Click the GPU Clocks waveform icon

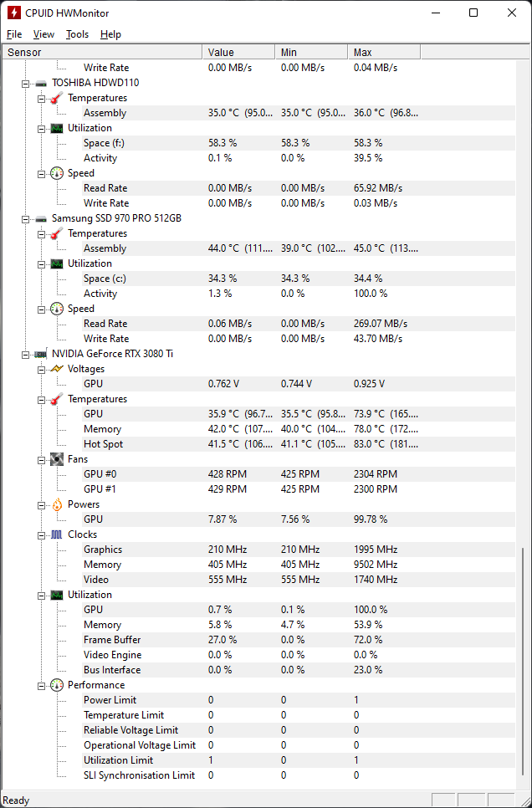point(57,534)
